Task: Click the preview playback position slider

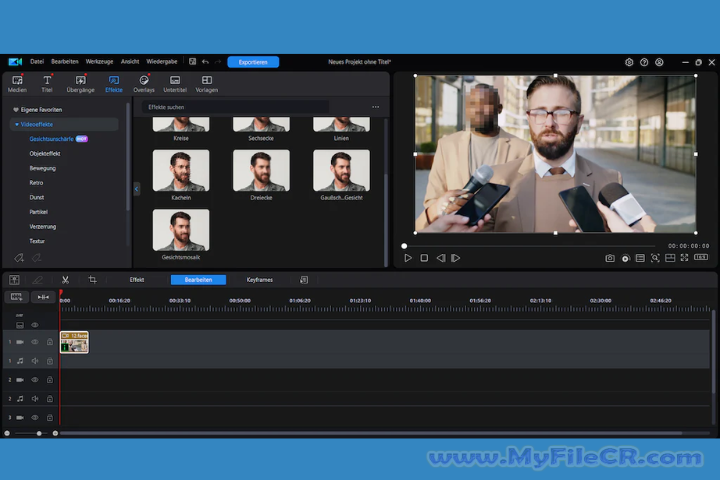Action: click(x=404, y=246)
